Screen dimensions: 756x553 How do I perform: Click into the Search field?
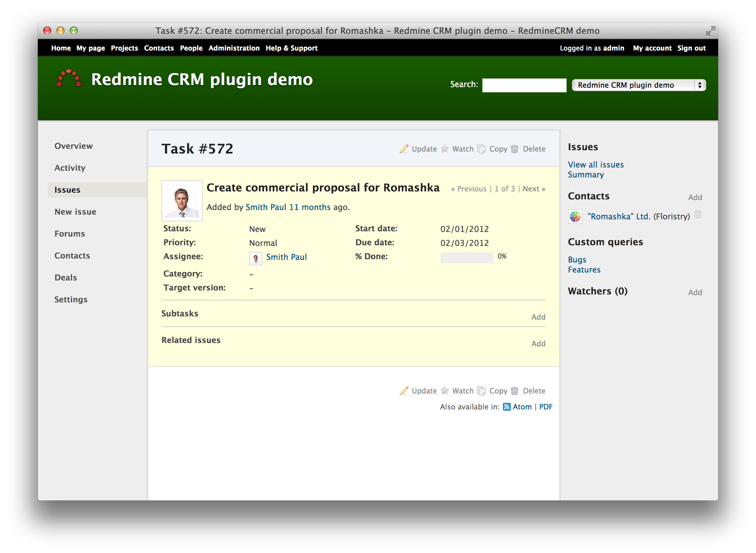524,85
